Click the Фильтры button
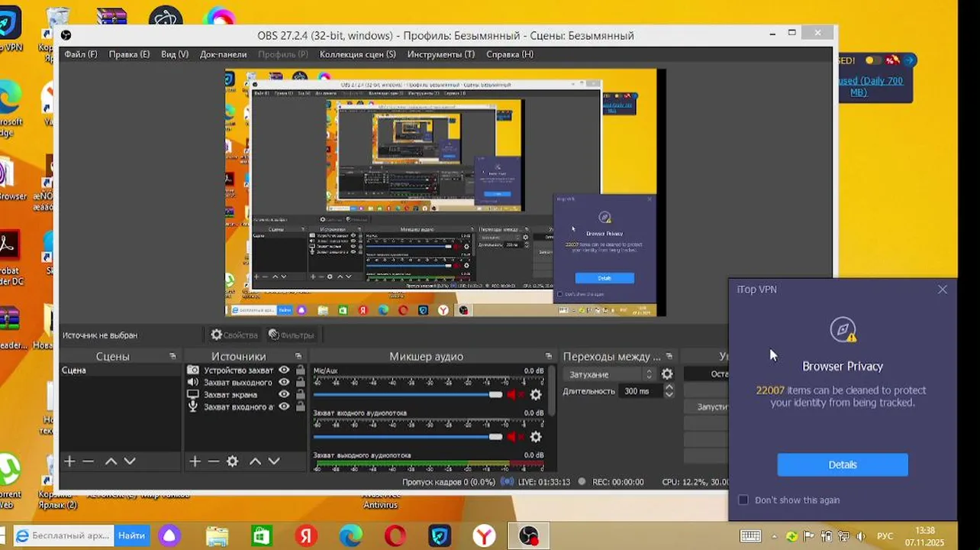The height and width of the screenshot is (550, 980). click(x=291, y=335)
